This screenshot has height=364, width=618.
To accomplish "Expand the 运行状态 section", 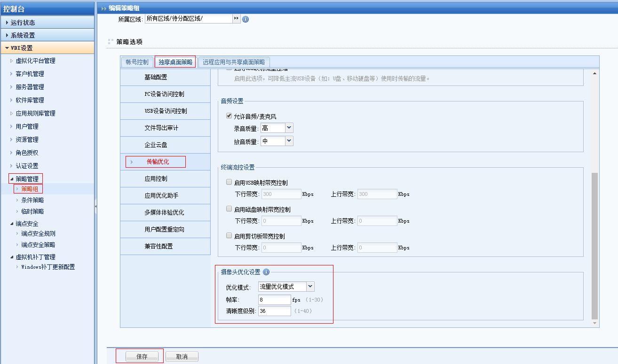I will (x=47, y=23).
